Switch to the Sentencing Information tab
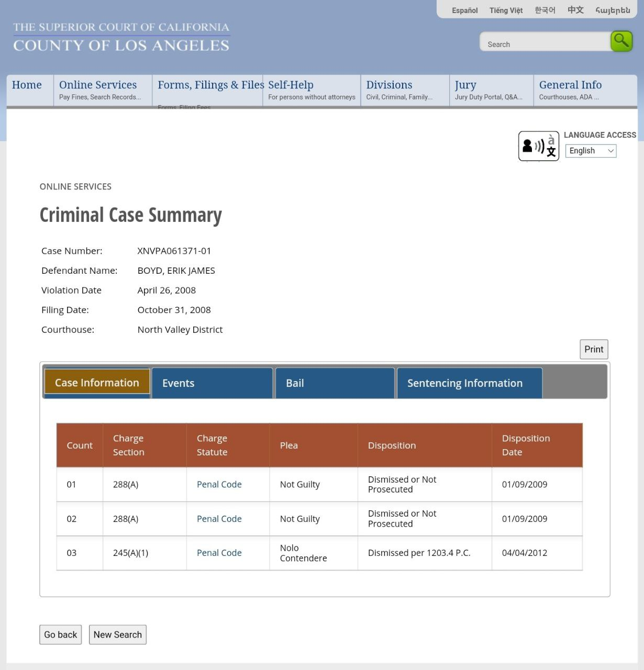 [470, 383]
